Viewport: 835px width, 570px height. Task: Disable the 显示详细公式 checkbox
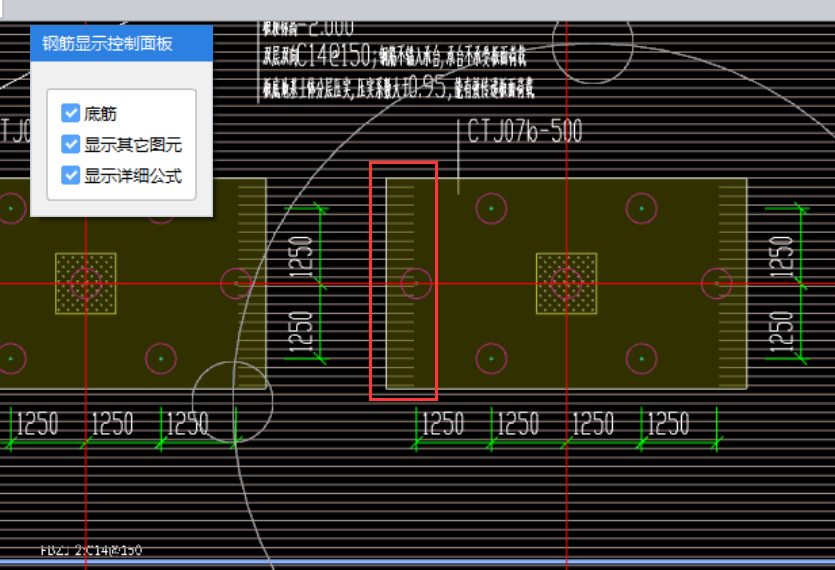click(x=70, y=175)
